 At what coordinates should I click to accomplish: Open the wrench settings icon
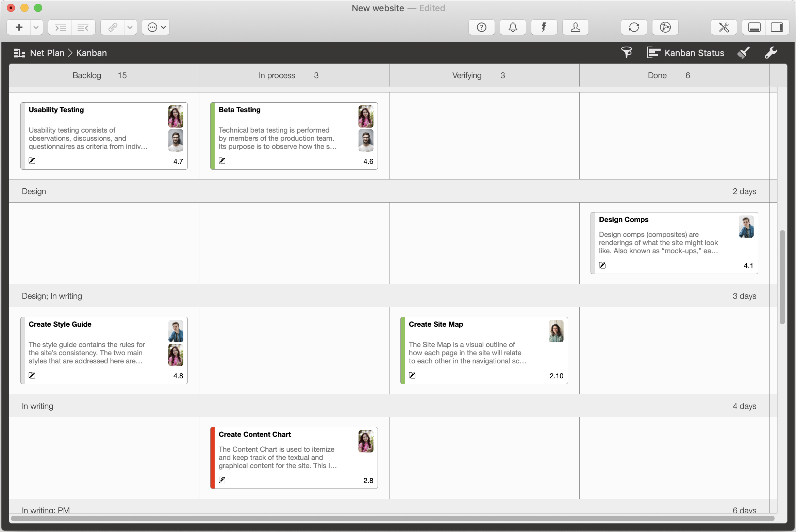[770, 53]
